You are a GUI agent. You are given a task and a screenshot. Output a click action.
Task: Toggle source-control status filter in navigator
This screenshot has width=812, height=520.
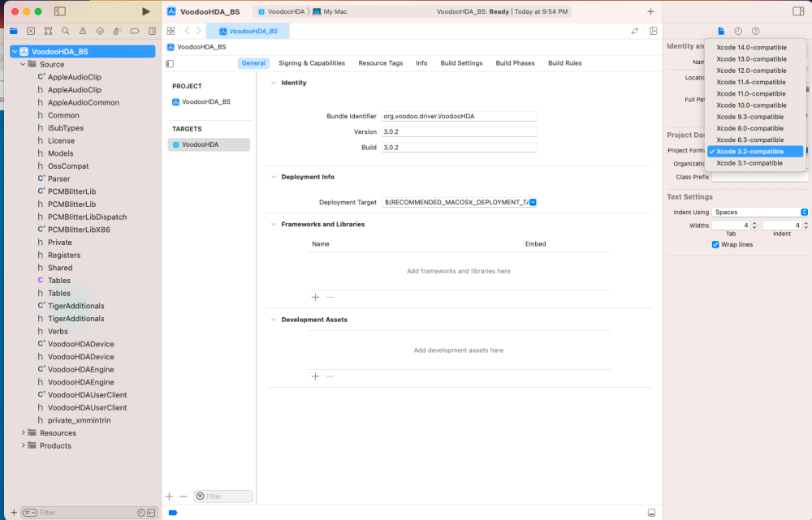coord(151,513)
